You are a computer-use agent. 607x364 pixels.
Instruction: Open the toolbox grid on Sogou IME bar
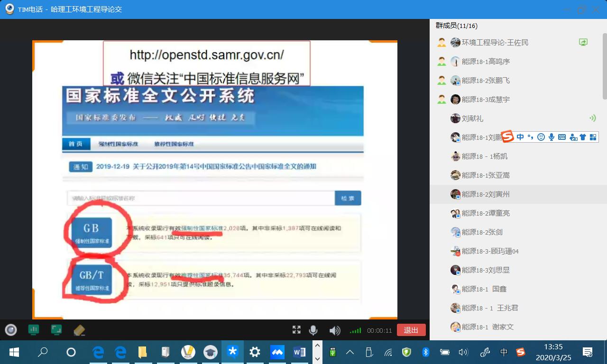pos(593,137)
